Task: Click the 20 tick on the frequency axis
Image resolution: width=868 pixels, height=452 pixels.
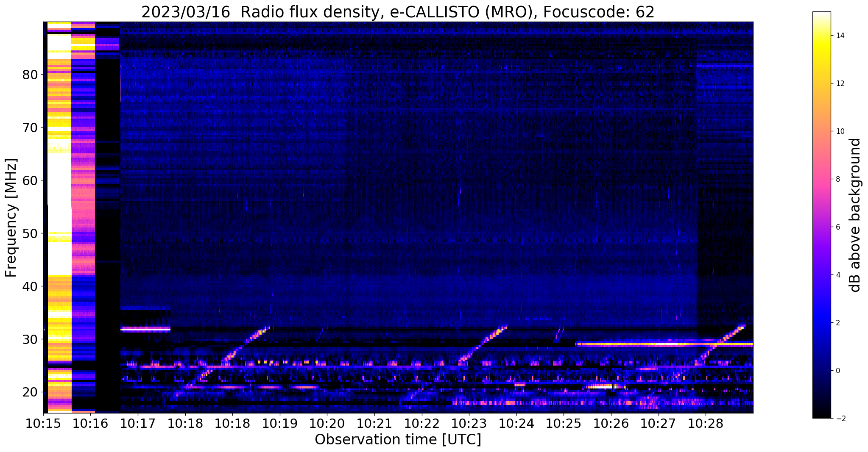Action: click(x=31, y=392)
